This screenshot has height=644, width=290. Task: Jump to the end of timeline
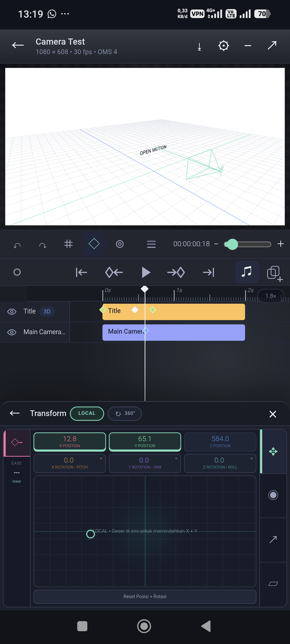(208, 272)
